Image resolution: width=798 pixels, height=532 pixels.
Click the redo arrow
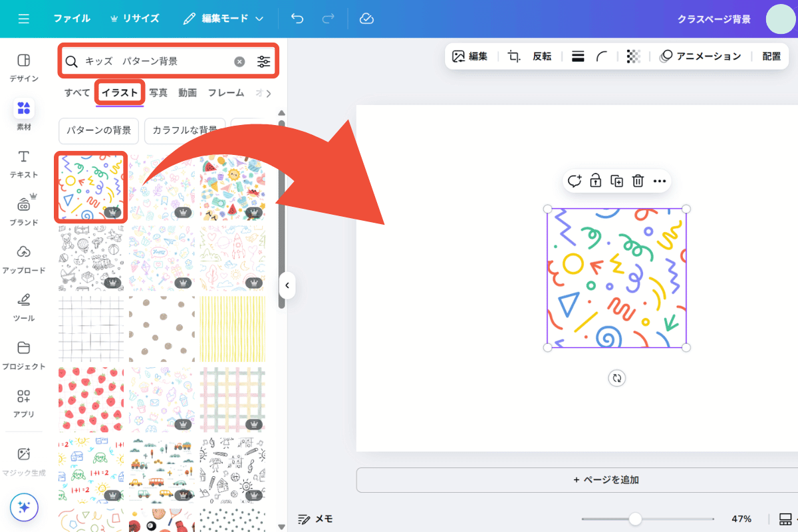pos(328,19)
